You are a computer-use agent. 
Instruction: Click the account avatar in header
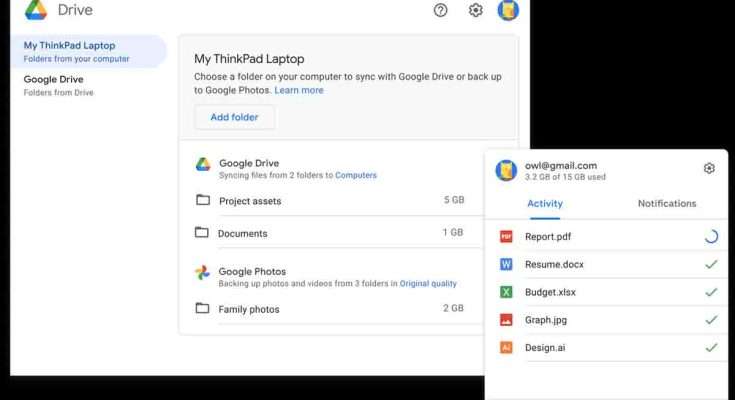coord(508,10)
